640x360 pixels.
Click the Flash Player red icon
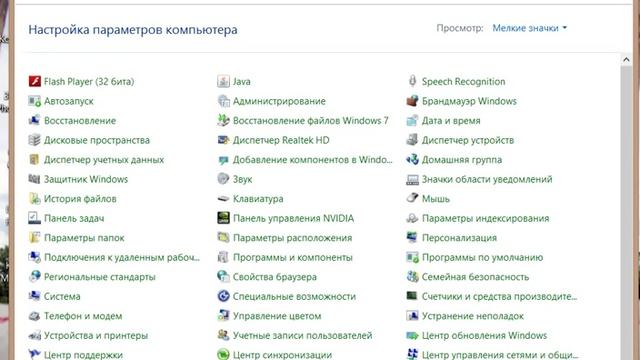coord(35,81)
